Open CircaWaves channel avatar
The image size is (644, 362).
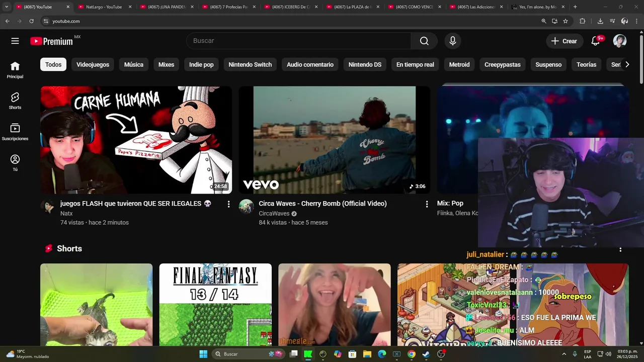click(246, 207)
